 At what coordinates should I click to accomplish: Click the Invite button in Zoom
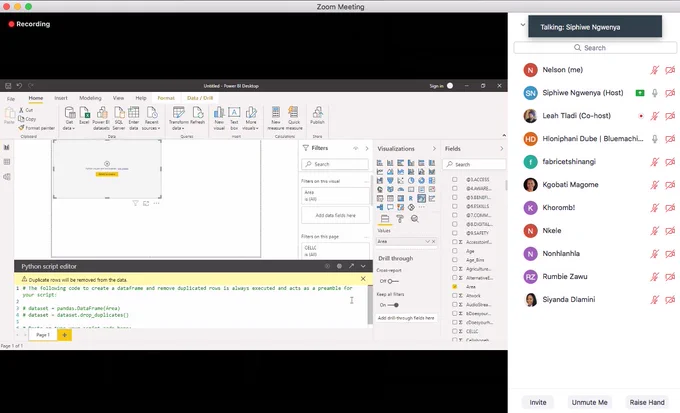(538, 402)
